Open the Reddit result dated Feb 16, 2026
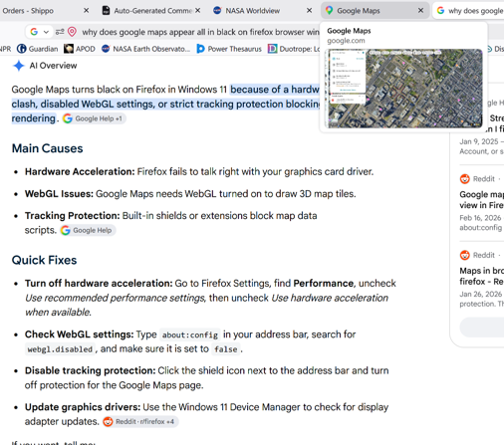 [x=481, y=200]
